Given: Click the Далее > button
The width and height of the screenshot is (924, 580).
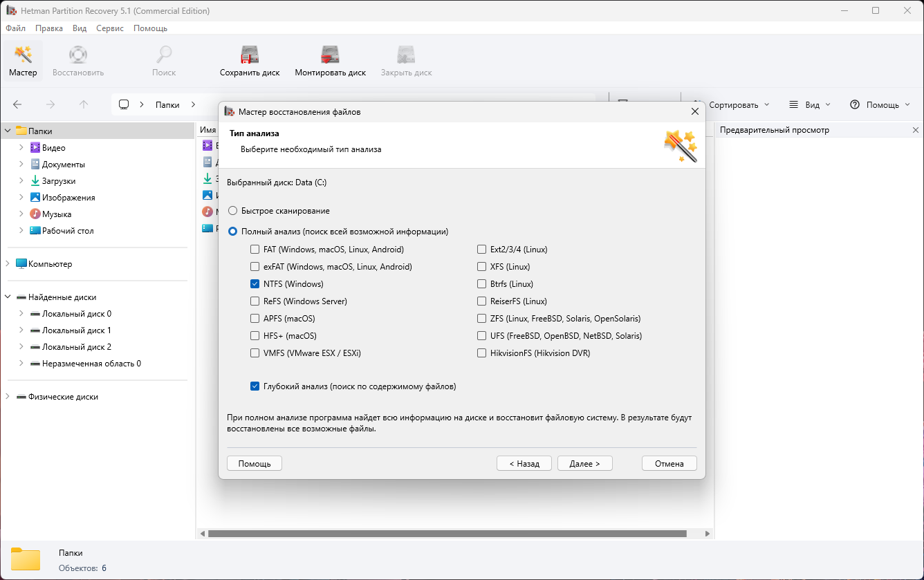Looking at the screenshot, I should [585, 464].
